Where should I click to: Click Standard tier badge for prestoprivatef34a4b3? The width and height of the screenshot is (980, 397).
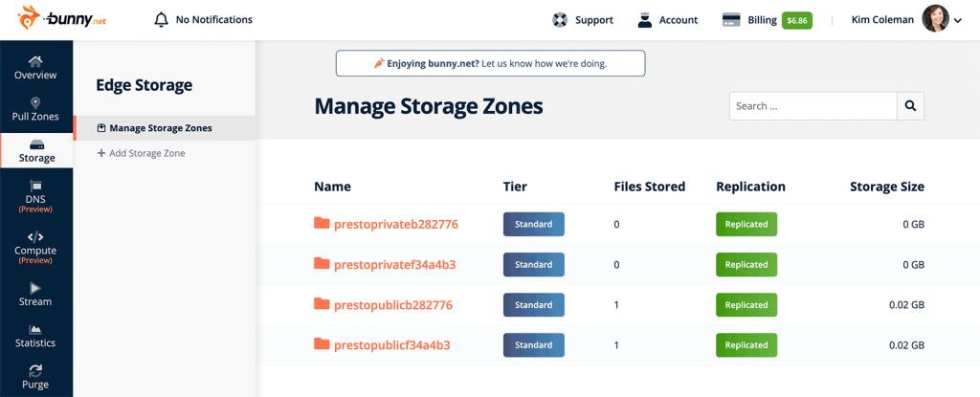coord(534,264)
